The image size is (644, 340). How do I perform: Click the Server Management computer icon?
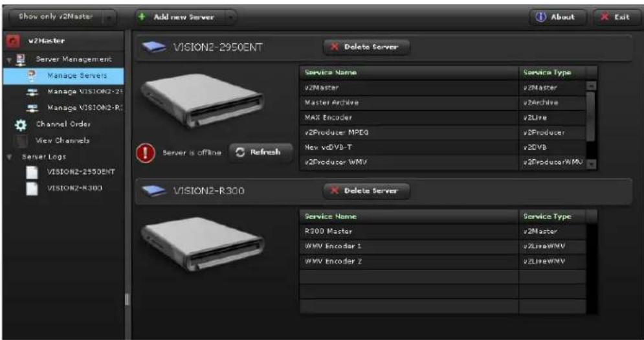[x=21, y=59]
